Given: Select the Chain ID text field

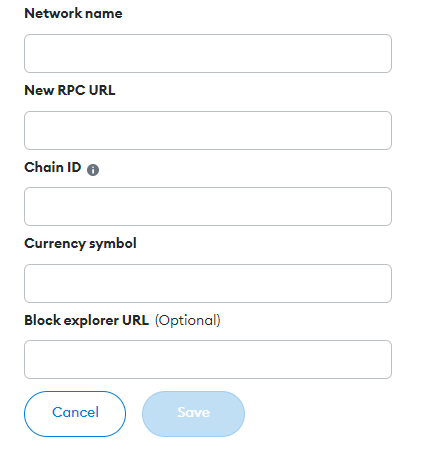Looking at the screenshot, I should click(x=208, y=206).
